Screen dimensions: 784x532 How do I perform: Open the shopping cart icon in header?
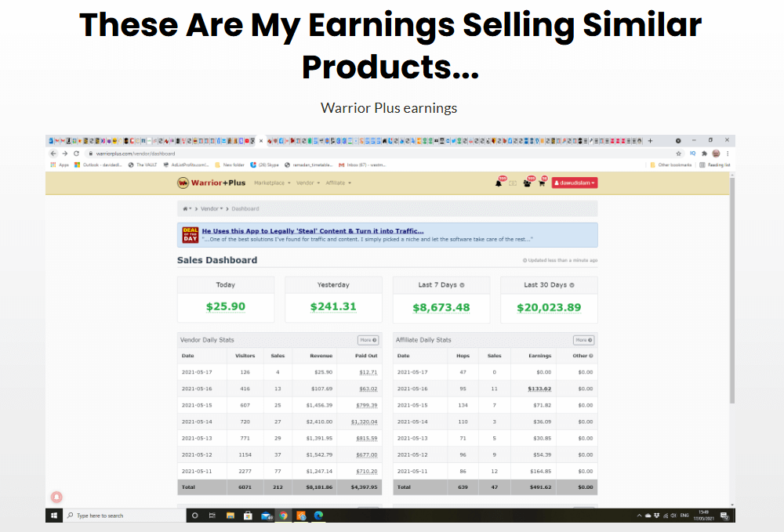[541, 183]
